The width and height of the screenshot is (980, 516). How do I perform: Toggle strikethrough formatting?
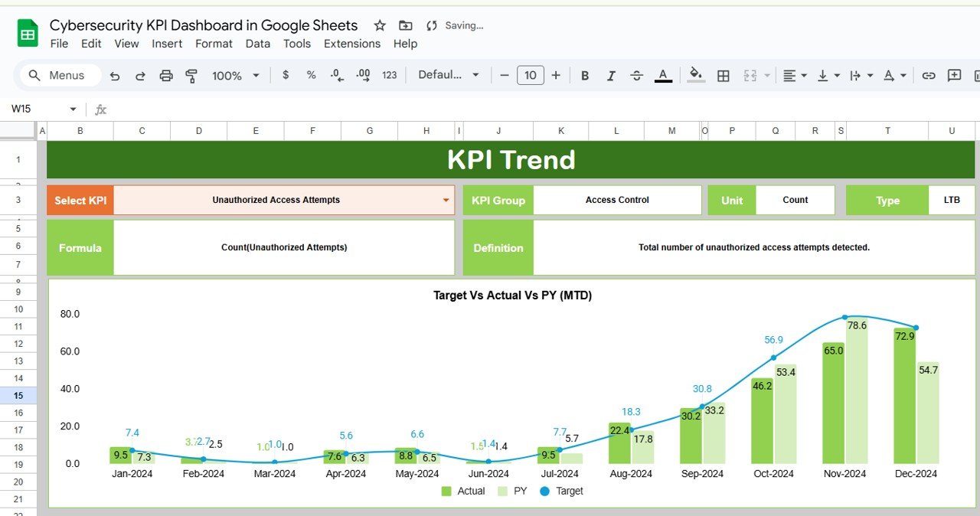point(636,75)
